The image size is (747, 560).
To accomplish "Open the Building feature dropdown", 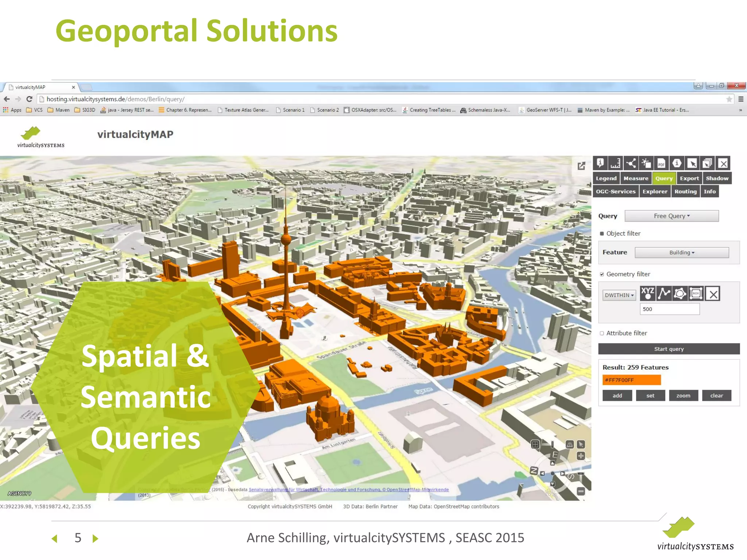I will click(682, 252).
